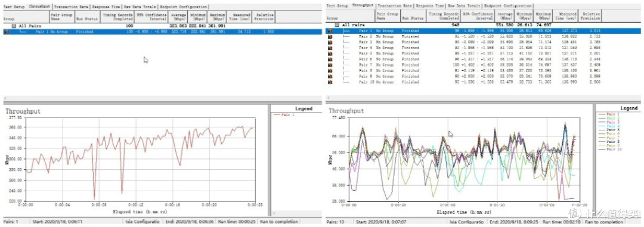Click left arrow of left window's horizontal scrollbar

point(5,98)
